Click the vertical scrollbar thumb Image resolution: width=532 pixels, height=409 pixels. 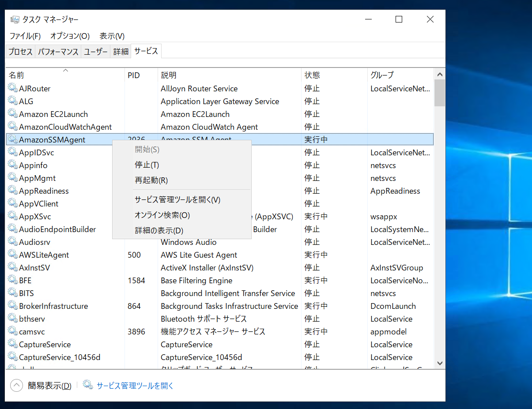pos(439,93)
